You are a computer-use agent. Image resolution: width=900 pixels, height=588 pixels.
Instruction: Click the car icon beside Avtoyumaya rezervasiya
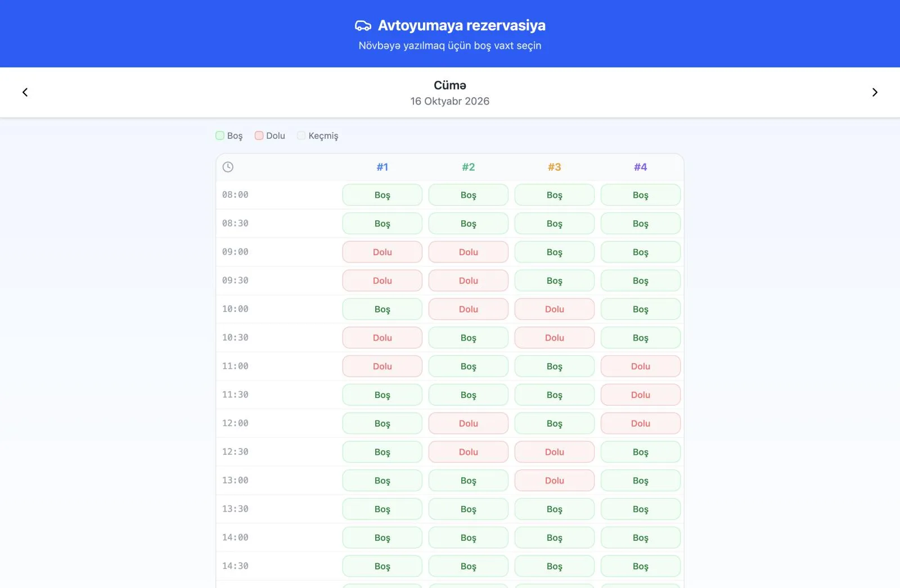(363, 26)
